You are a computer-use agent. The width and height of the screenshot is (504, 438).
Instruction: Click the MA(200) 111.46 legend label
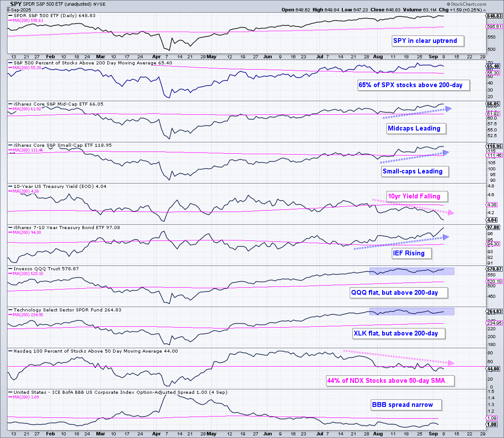pos(26,150)
